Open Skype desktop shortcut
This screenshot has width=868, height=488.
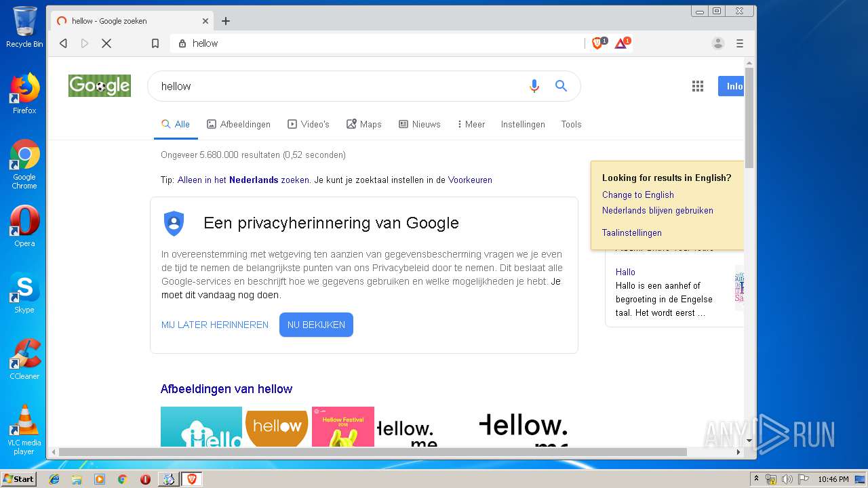24,293
